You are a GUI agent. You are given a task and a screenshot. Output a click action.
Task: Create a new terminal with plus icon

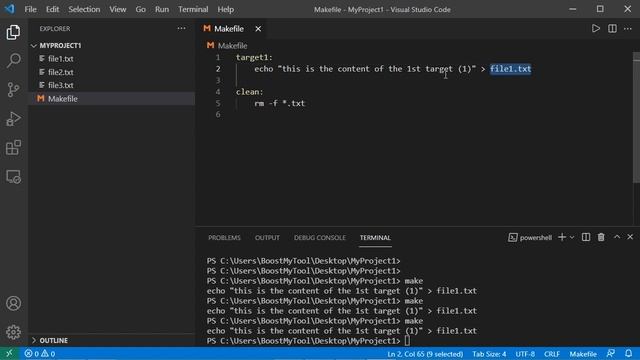tap(562, 237)
